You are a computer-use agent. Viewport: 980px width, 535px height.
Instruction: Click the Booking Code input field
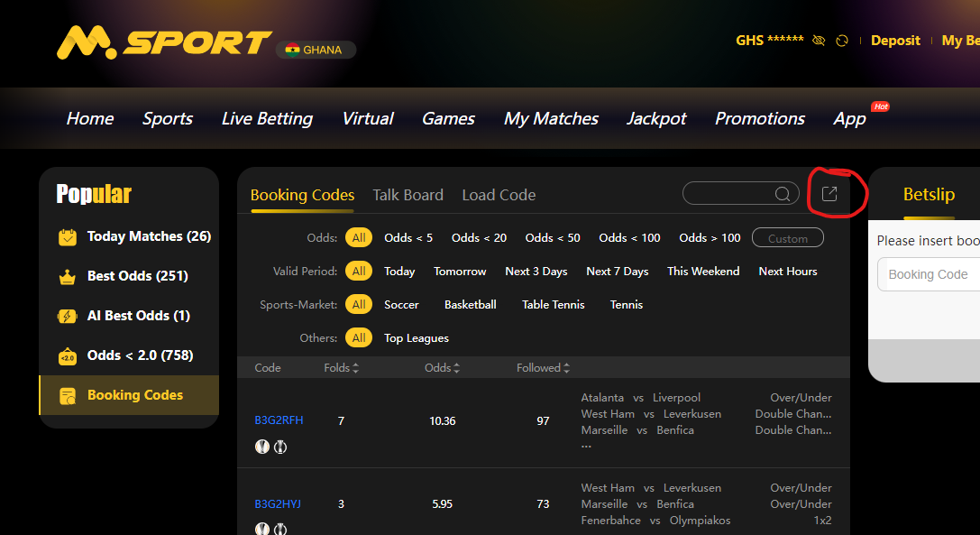click(929, 274)
